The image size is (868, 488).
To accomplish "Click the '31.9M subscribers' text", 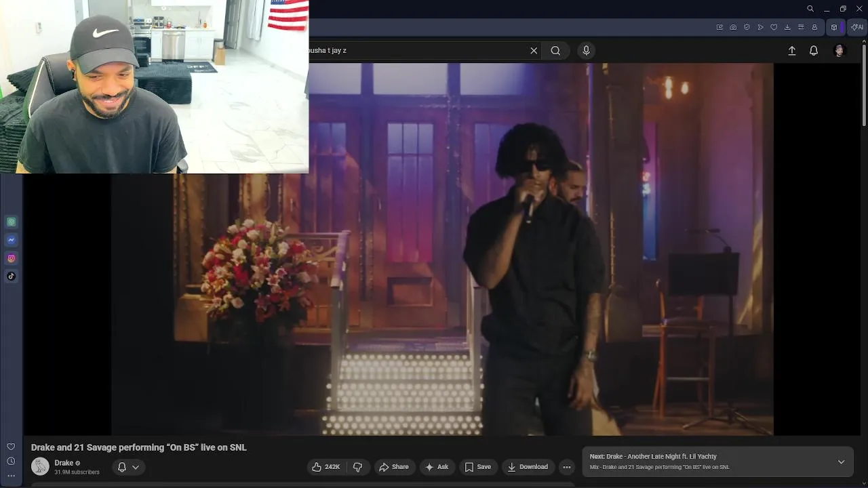I will (77, 472).
